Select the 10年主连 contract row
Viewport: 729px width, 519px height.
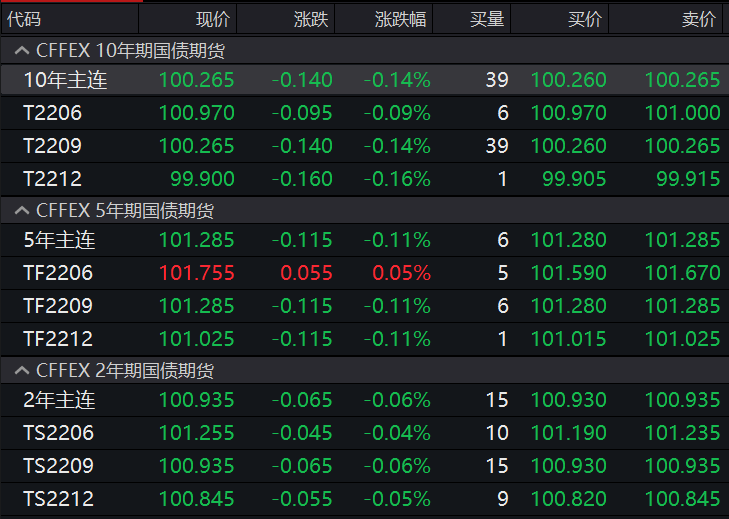pos(65,80)
